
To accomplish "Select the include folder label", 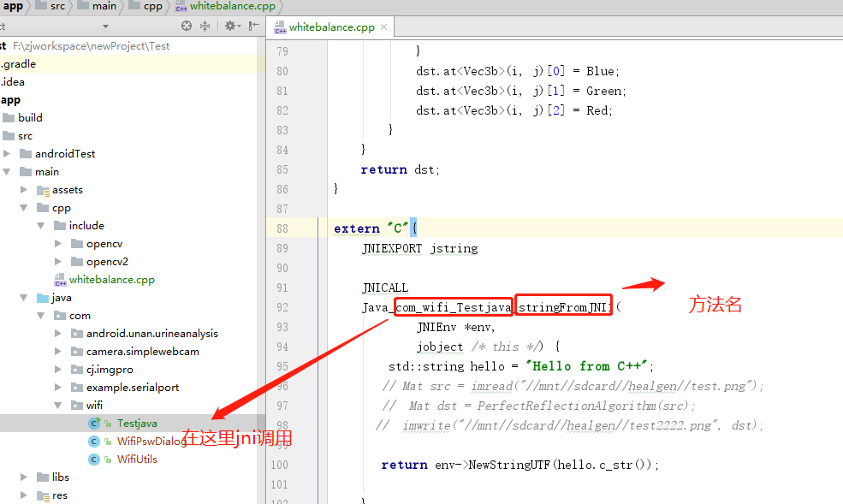I will (x=86, y=226).
